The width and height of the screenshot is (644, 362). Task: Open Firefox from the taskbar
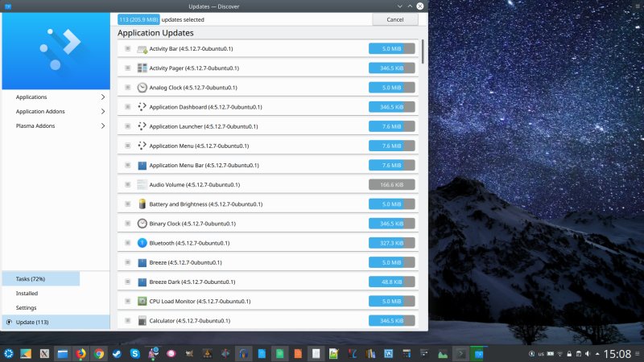click(x=81, y=353)
